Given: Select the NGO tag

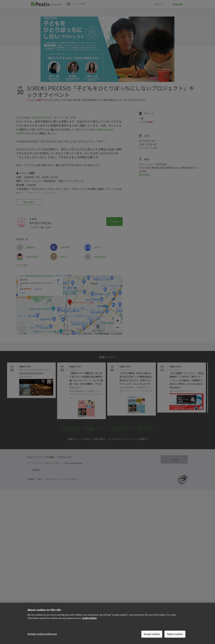Looking at the screenshot, I should point(149,428).
